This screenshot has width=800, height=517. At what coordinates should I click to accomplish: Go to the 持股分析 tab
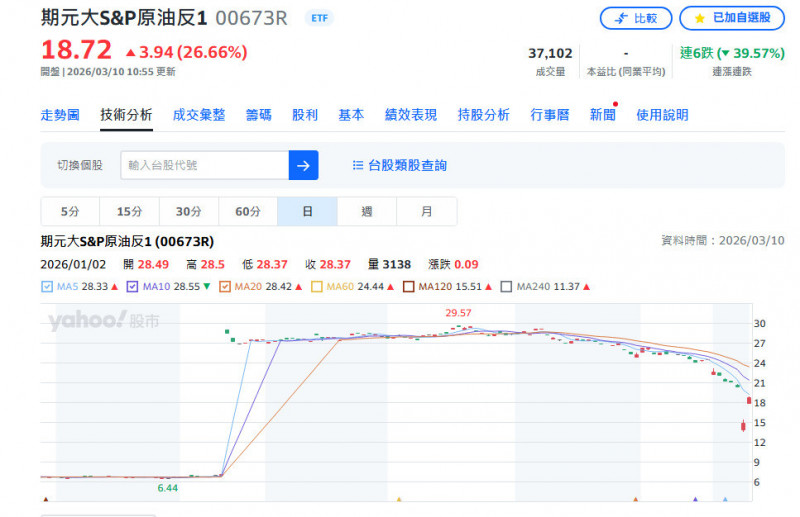[484, 115]
